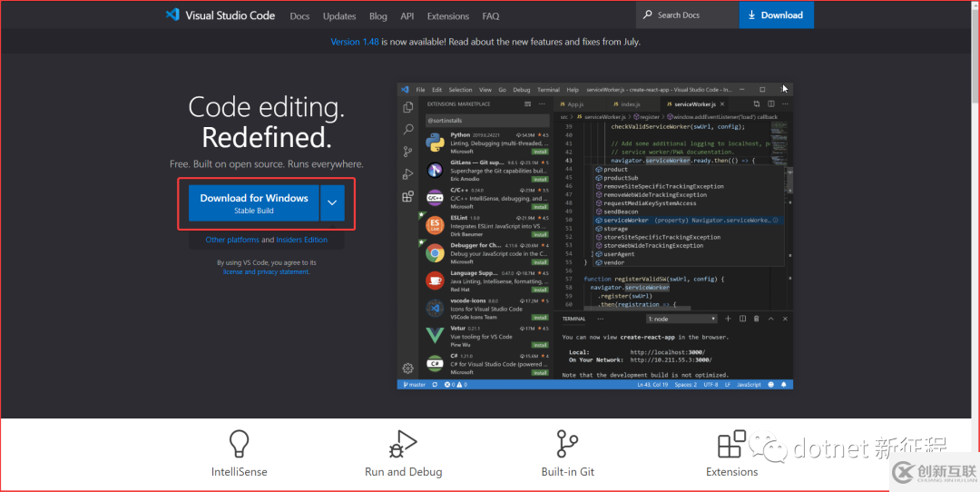Screen dimensions: 980x492
Task: Select 'serviceWorker' suggestion in autocomplete list
Action: coord(686,220)
